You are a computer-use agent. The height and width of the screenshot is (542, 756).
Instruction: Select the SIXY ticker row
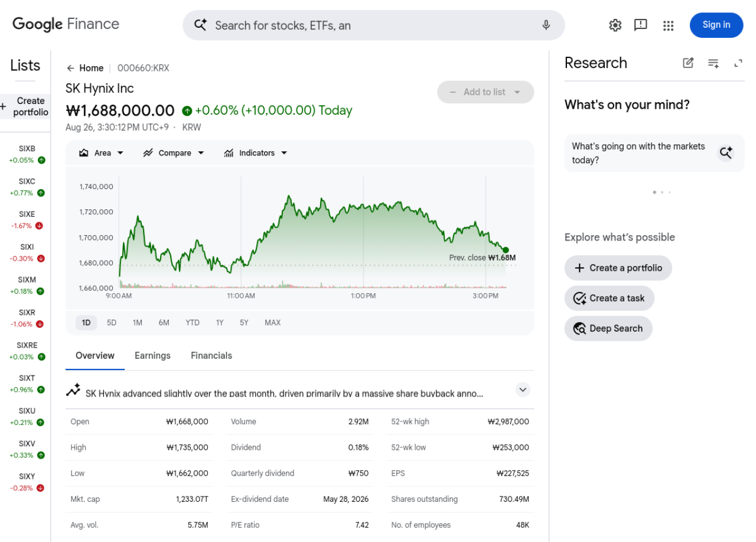[27, 482]
